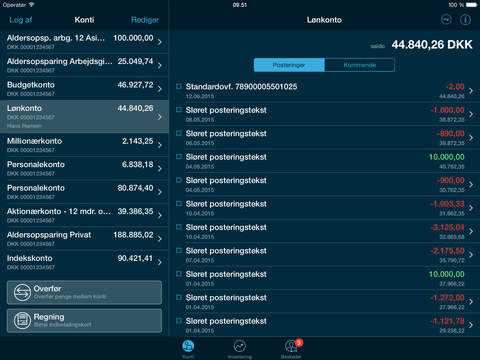Switch to the Kommende tab

(360, 65)
